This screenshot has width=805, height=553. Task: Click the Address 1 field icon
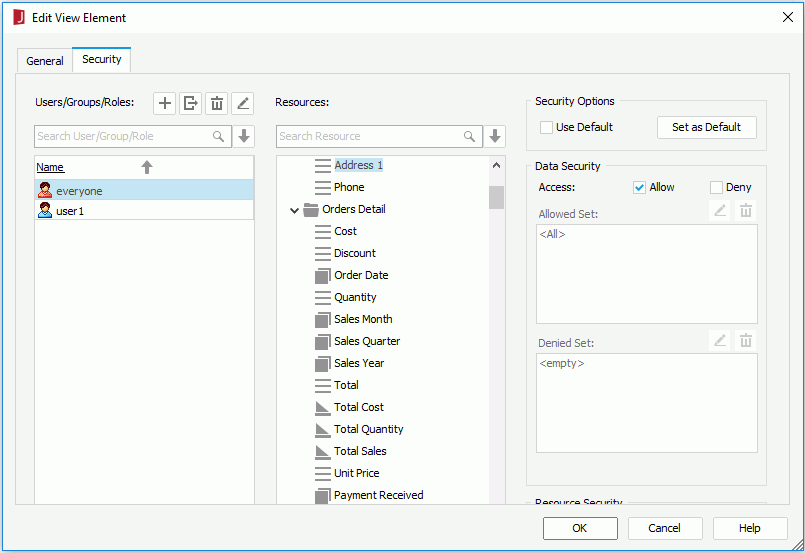pyautogui.click(x=323, y=165)
